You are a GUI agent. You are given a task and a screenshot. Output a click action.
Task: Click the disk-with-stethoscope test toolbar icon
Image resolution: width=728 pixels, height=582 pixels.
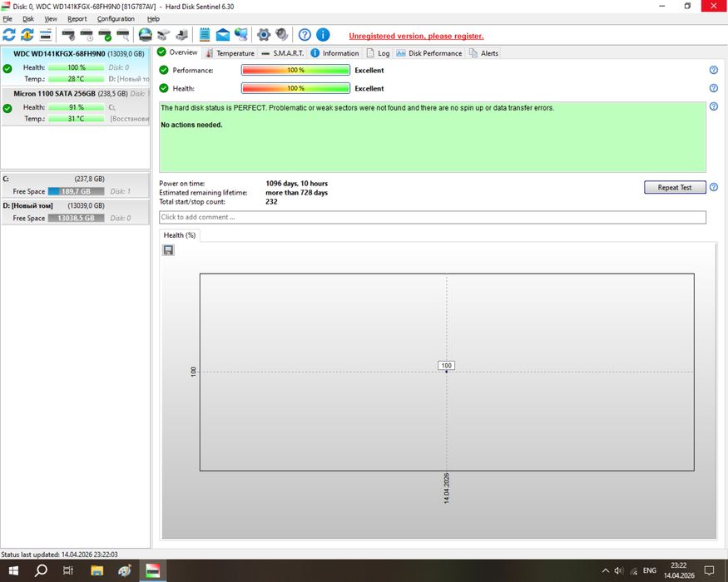point(69,35)
